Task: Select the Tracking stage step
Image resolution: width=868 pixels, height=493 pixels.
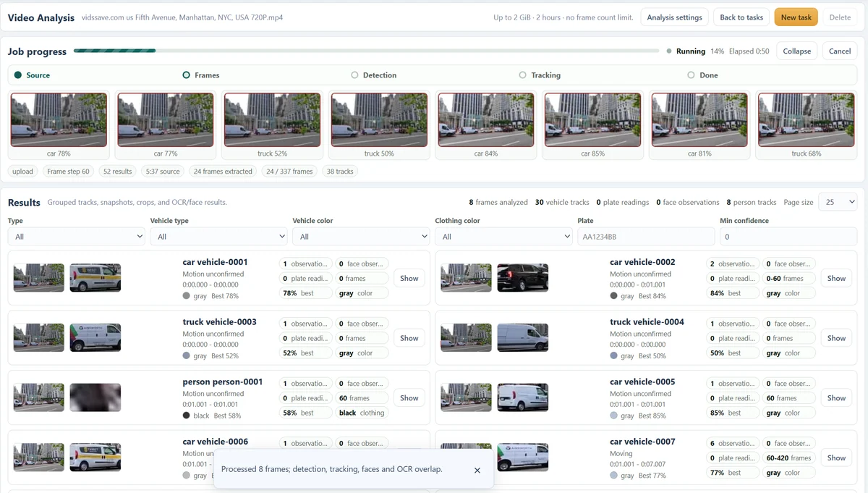Action: 540,75
